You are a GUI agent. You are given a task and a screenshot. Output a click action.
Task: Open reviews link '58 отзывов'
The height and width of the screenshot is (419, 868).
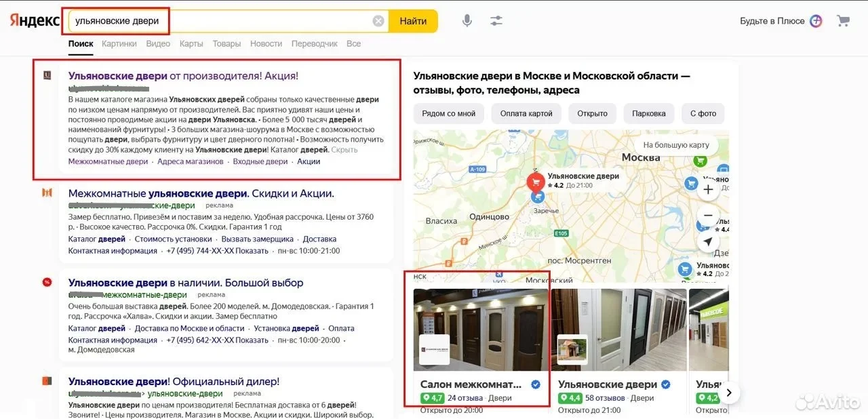[604, 398]
